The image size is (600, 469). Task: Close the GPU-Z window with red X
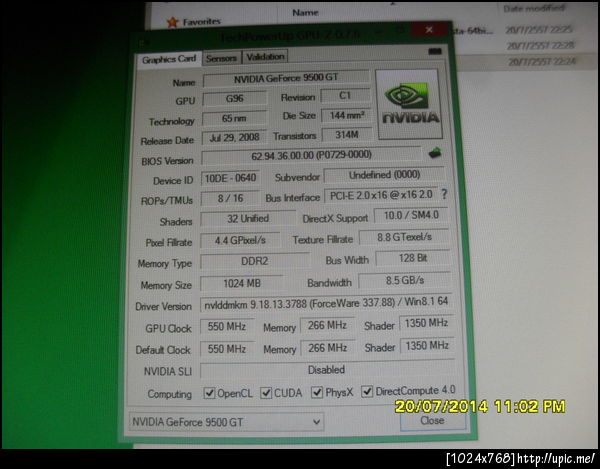429,30
